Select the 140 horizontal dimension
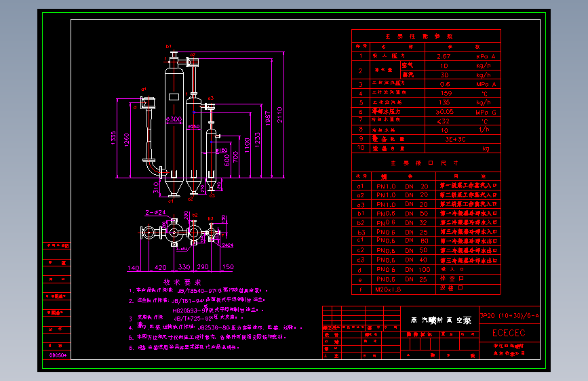This screenshot has height=381, width=588. (134, 268)
